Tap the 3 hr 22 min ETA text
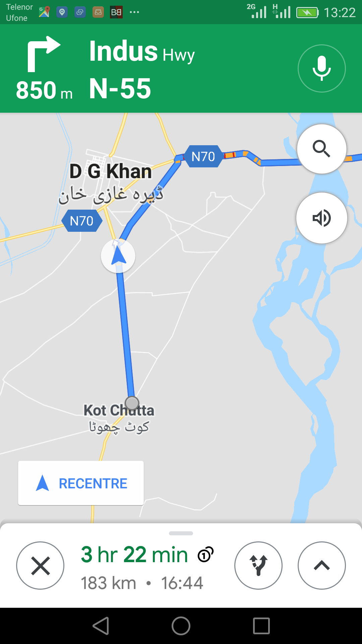This screenshot has width=362, height=644. coord(134,554)
